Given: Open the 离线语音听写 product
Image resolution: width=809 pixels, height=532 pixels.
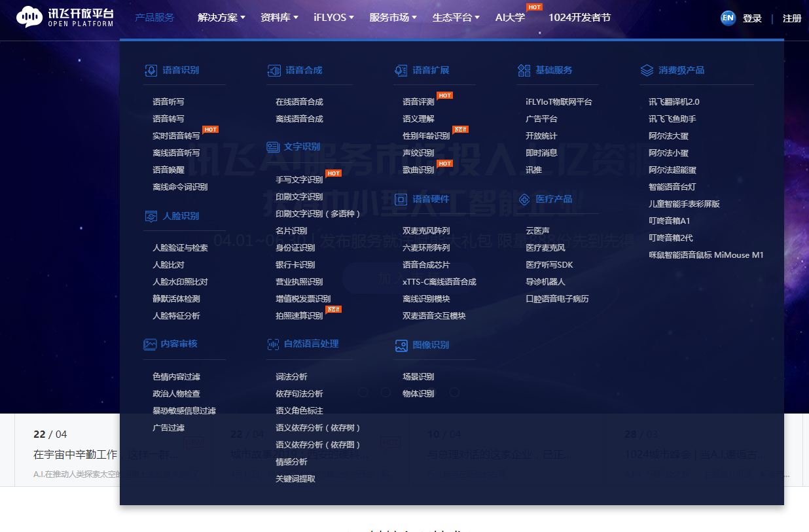Looking at the screenshot, I should (x=176, y=153).
